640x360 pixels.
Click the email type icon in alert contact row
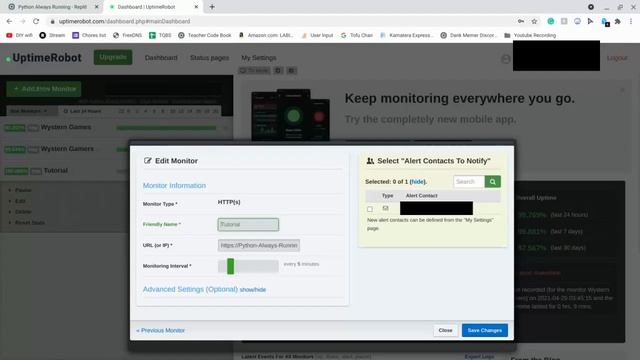(385, 209)
